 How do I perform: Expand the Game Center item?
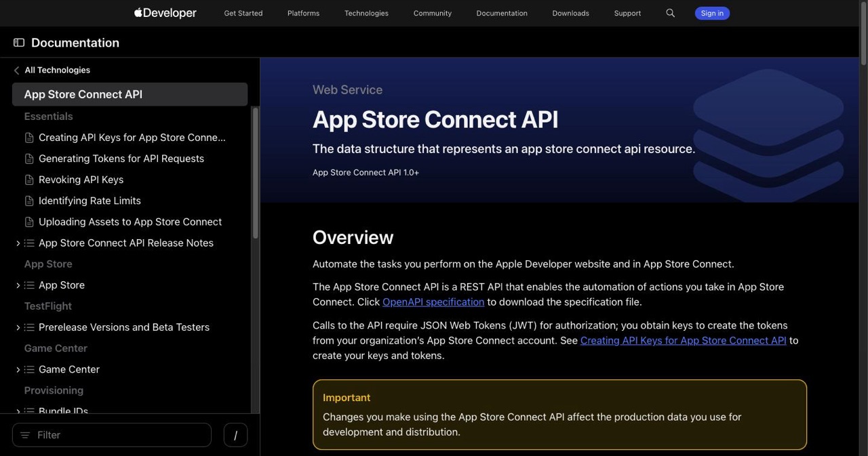coord(18,369)
